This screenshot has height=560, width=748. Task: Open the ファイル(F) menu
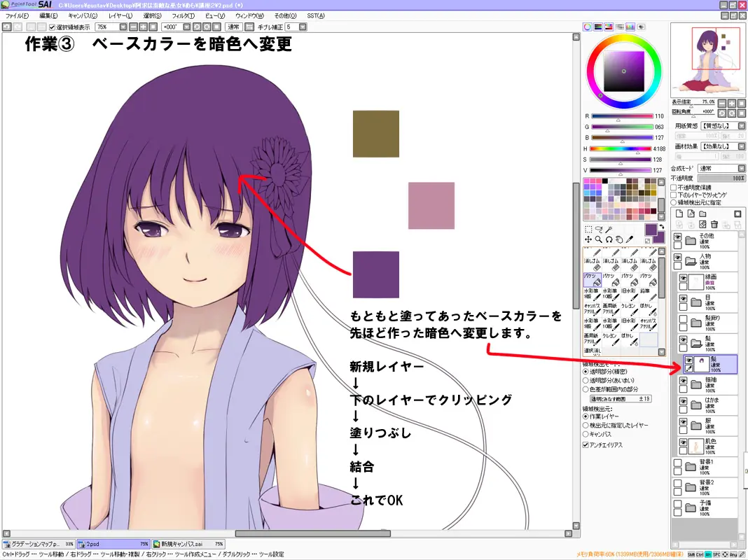18,15
